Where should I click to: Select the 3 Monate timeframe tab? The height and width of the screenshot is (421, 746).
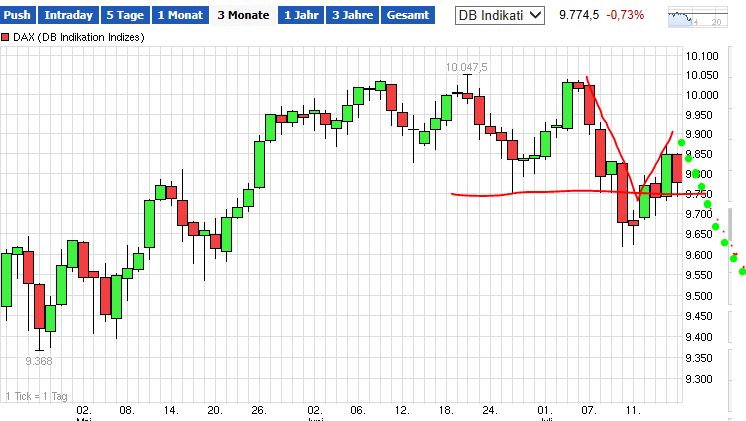(x=243, y=15)
